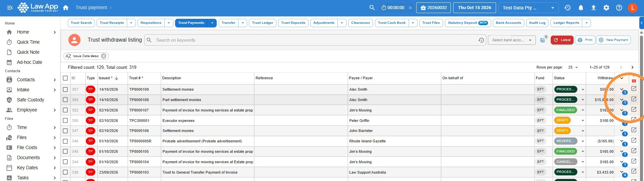The image size is (644, 181).
Task: Open status dropdown for TP8000107 FINALISED
Action: (583, 110)
